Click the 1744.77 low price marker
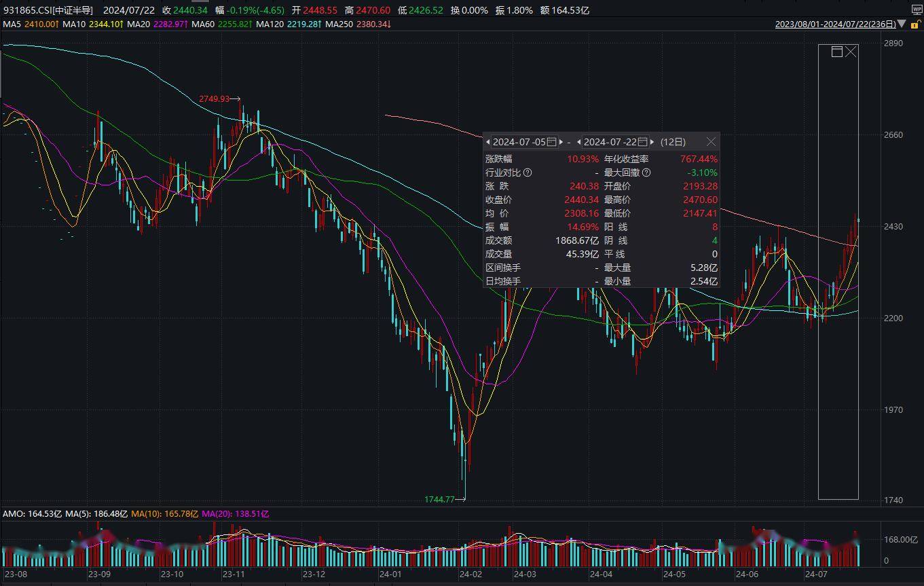 [439, 499]
